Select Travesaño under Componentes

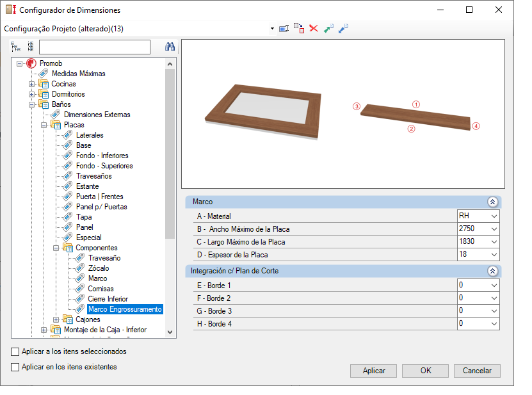[104, 258]
